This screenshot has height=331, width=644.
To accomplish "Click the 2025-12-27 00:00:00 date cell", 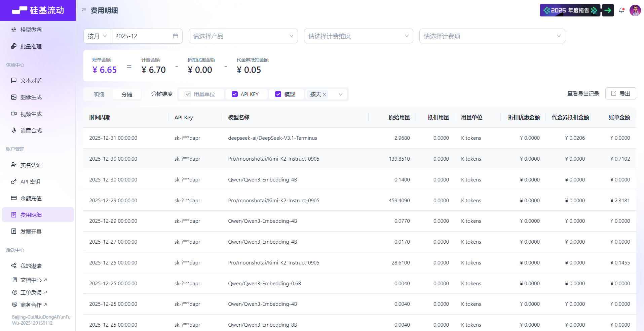I will click(x=113, y=242).
